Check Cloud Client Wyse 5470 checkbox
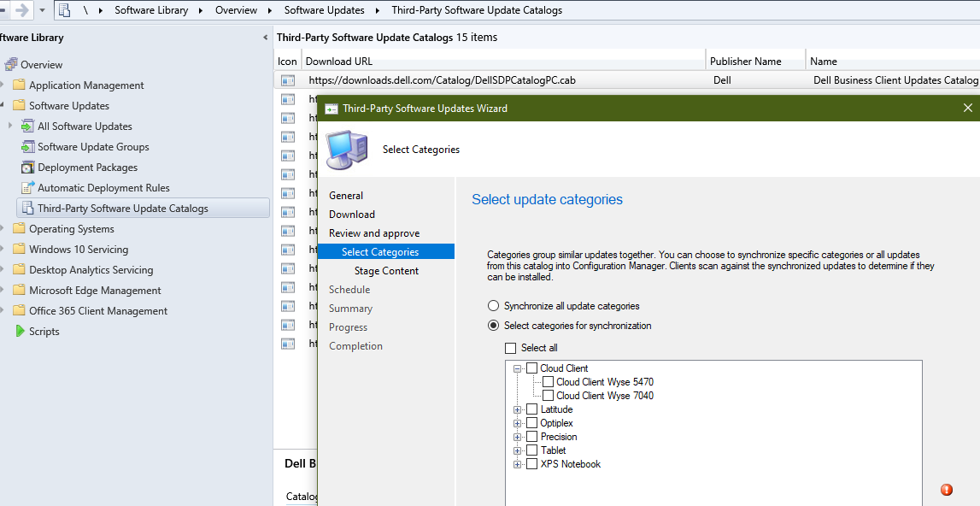The height and width of the screenshot is (506, 980). coord(549,381)
